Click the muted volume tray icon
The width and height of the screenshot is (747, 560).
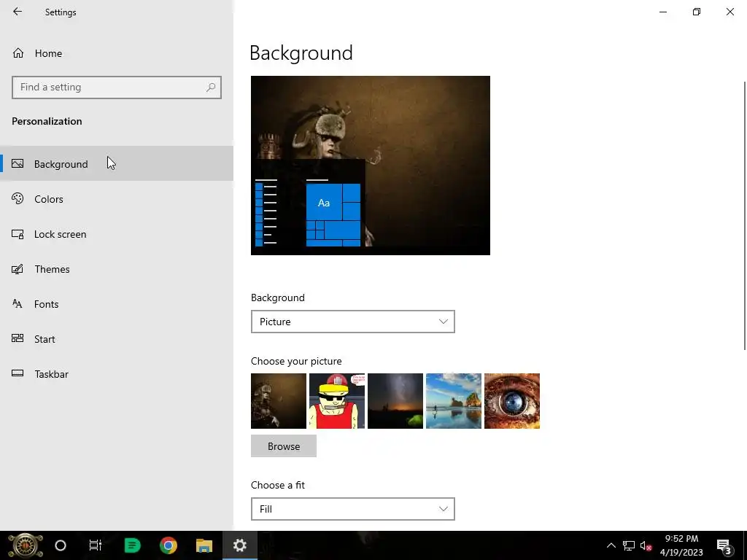[x=646, y=545]
